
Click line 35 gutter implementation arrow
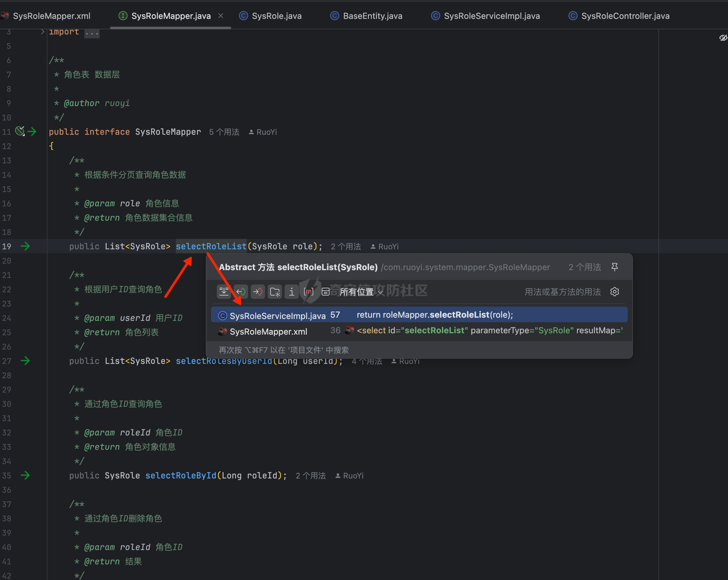(25, 475)
